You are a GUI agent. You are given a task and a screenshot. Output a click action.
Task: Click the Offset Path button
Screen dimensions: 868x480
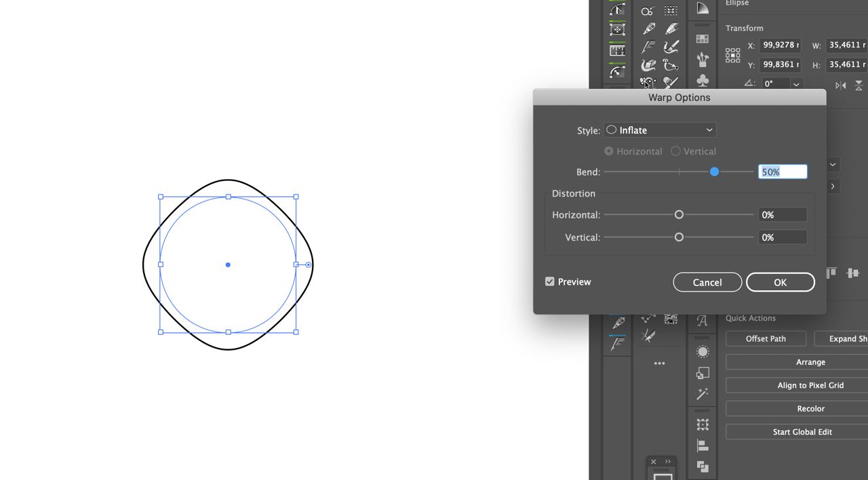pos(766,338)
